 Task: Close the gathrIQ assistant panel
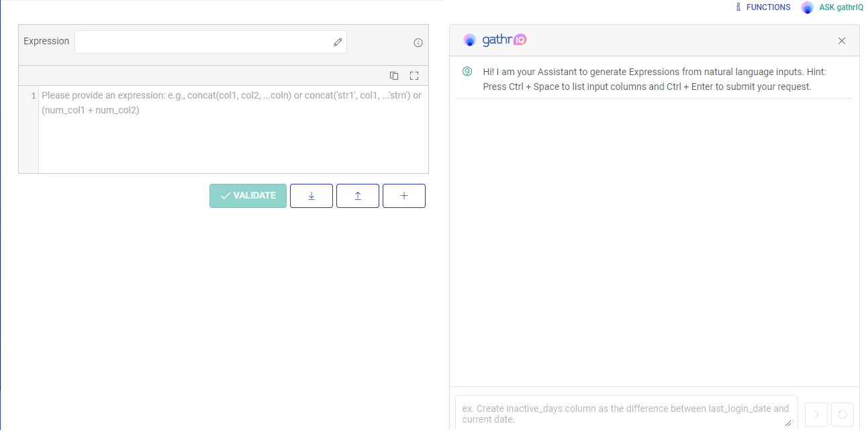click(842, 41)
